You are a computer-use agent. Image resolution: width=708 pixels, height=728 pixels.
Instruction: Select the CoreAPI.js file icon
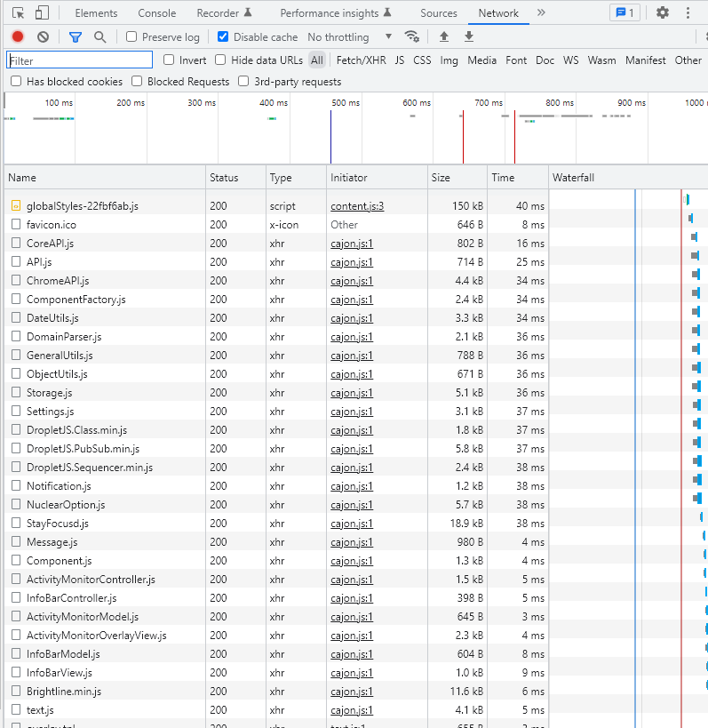tap(16, 243)
